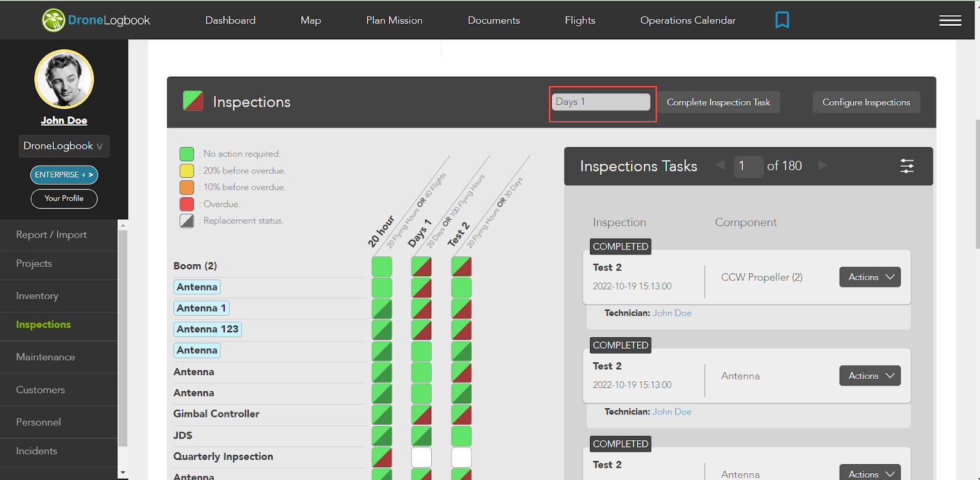980x480 pixels.
Task: Click John Doe profile avatar
Action: pyautogui.click(x=64, y=79)
